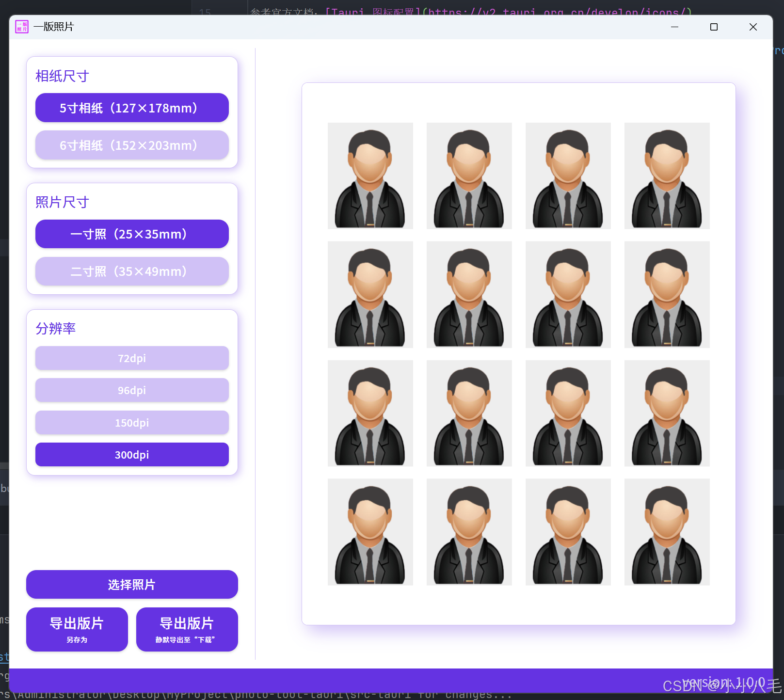Select 6寸相纸 (152×203mm) paper size

tap(132, 145)
